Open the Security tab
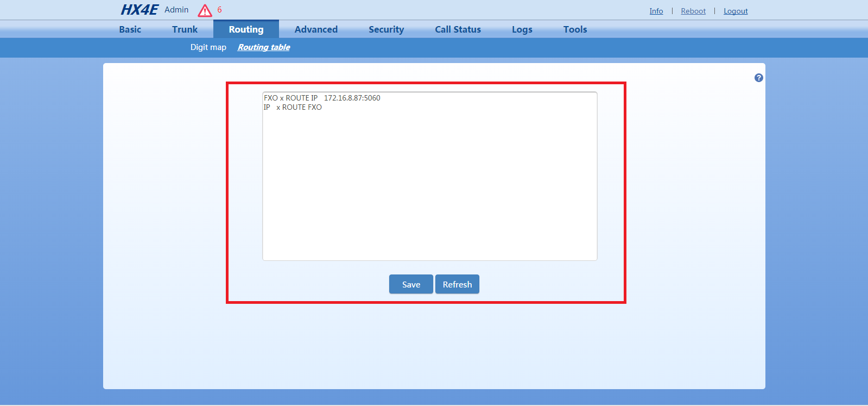Viewport: 868px width, 406px height. (386, 29)
